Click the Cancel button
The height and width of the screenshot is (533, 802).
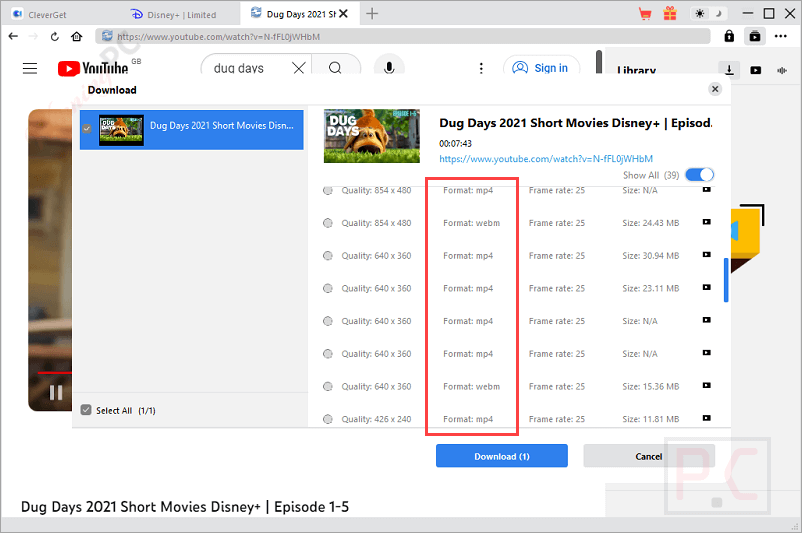[648, 456]
